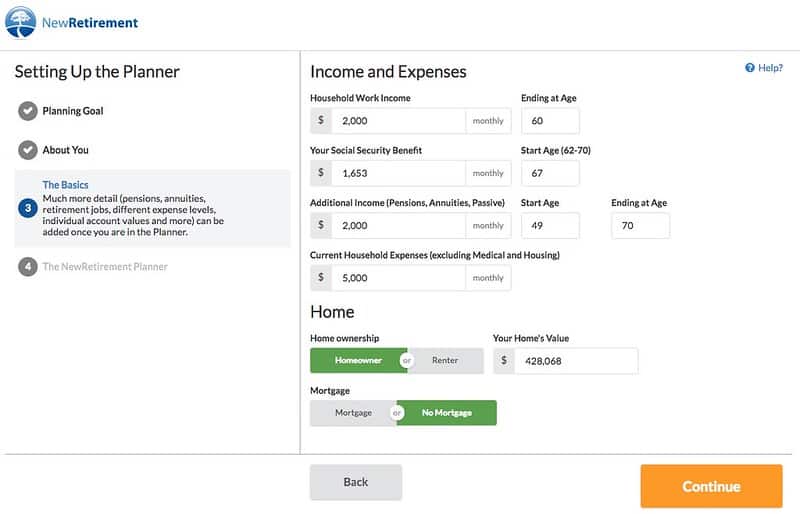Edit Current Household Expenses amount field
Viewport: 800px width, 514px height.
click(x=398, y=278)
